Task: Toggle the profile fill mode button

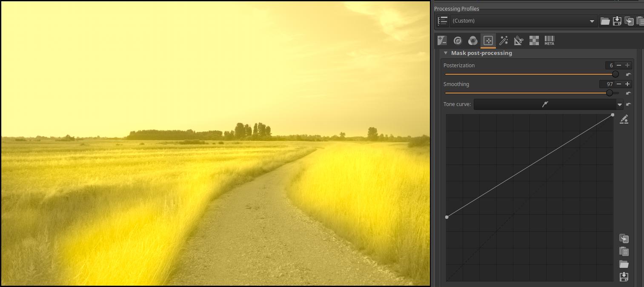Action: click(x=443, y=21)
